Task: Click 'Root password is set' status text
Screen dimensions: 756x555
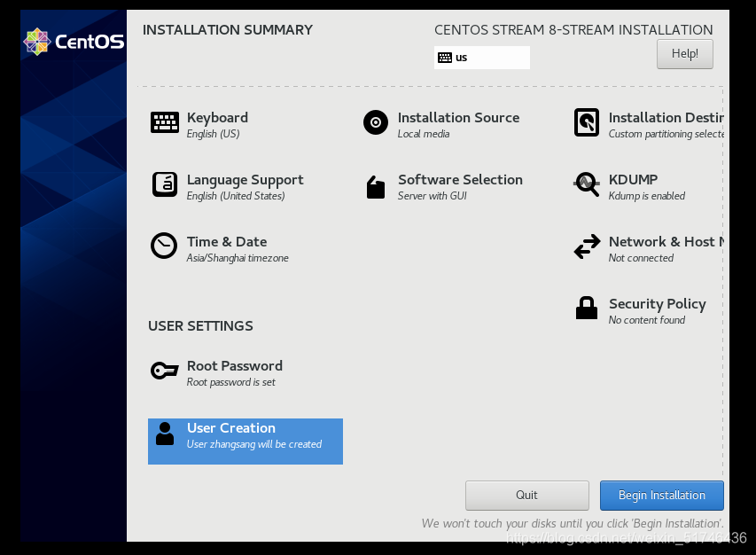Action: coord(231,382)
